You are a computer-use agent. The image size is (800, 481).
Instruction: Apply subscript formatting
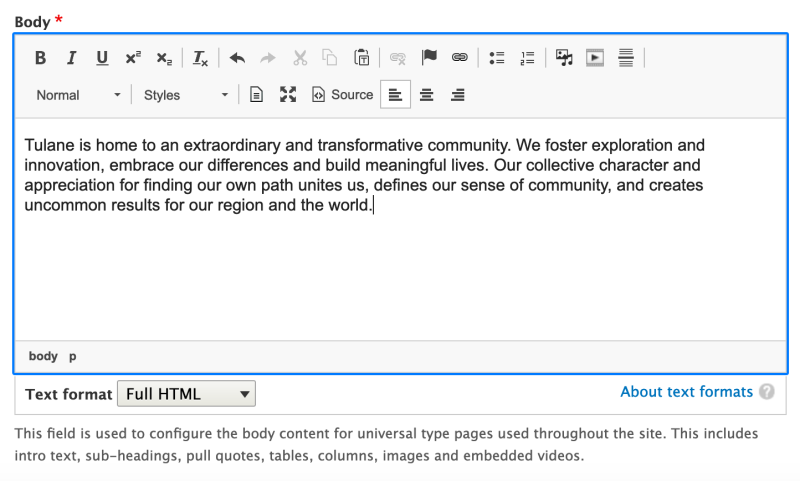(x=164, y=58)
